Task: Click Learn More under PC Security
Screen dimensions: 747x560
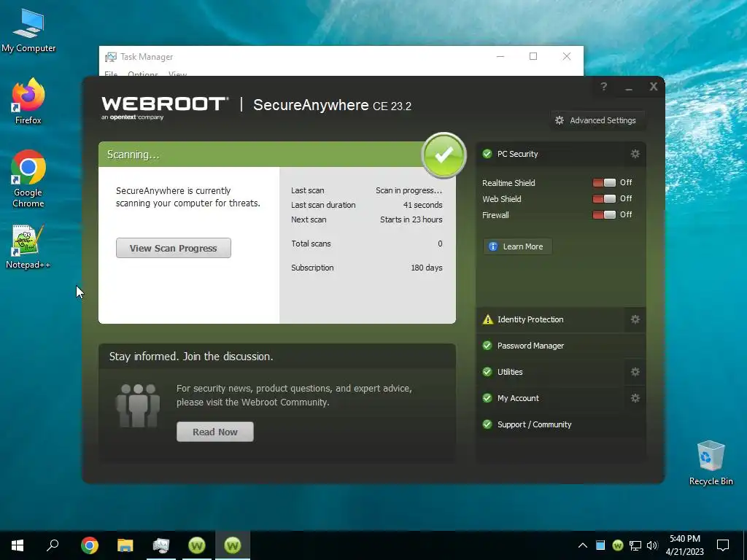Action: point(517,246)
